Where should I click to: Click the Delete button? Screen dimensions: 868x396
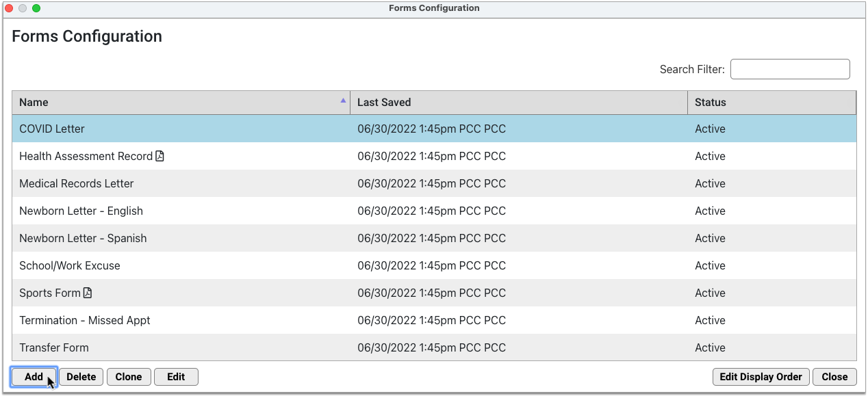[81, 377]
